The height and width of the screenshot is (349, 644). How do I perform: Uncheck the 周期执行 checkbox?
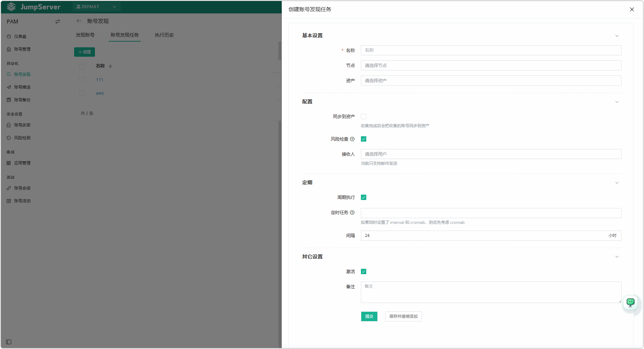coord(364,197)
